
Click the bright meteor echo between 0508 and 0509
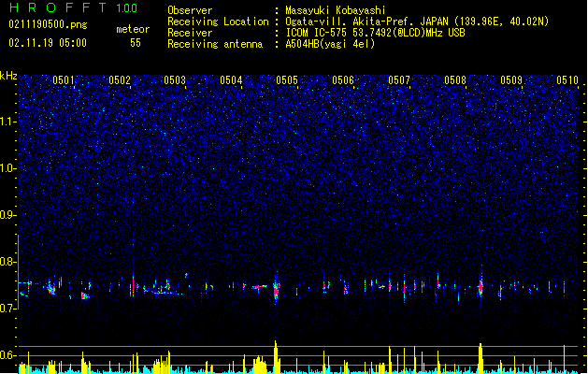480,287
